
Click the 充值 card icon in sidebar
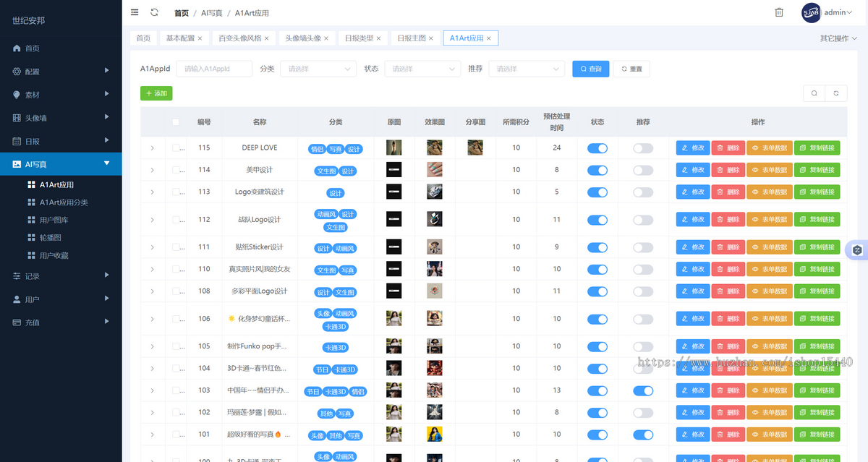[x=17, y=322]
